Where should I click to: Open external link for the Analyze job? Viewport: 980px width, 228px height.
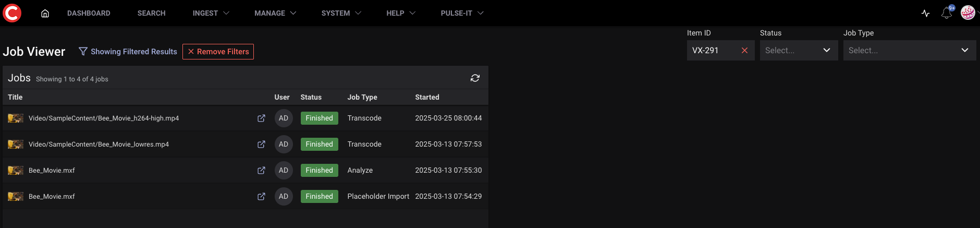[x=261, y=171]
